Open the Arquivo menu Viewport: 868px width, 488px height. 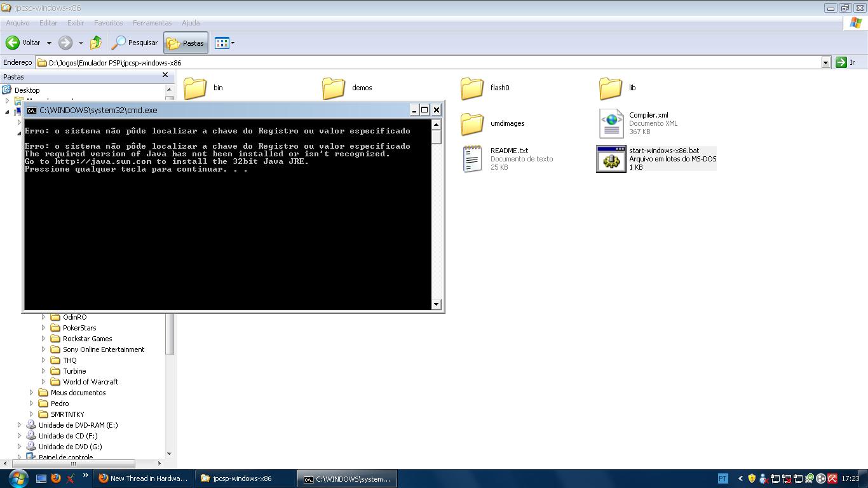pyautogui.click(x=17, y=23)
